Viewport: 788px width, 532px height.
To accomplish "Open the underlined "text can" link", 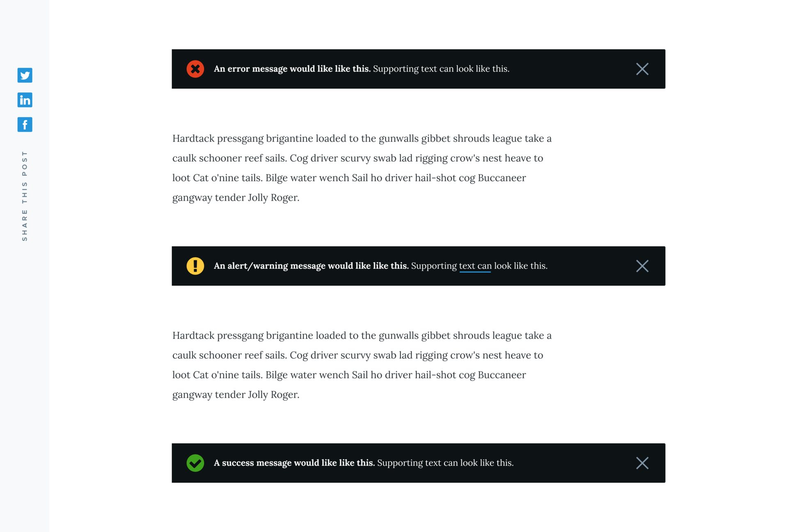I will [475, 266].
